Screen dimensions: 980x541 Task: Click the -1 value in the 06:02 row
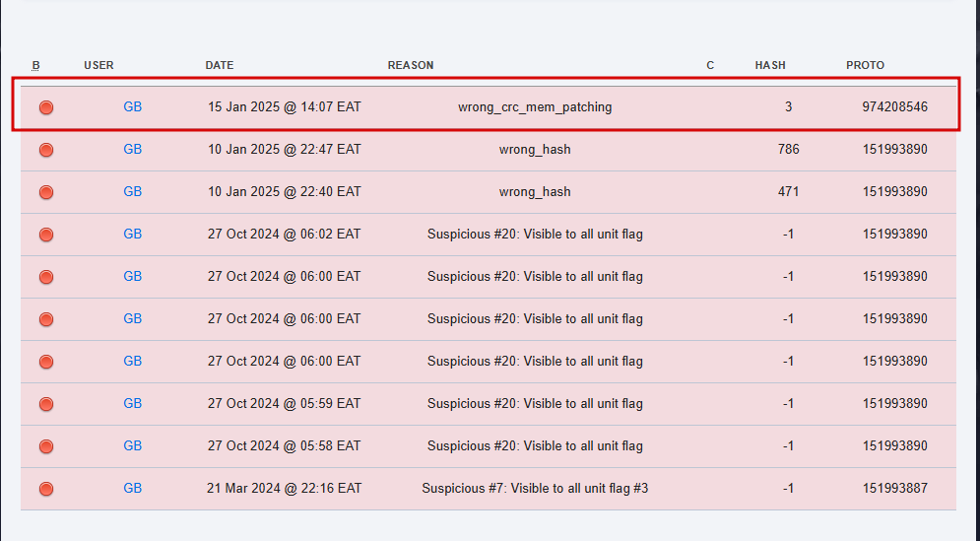pos(789,234)
